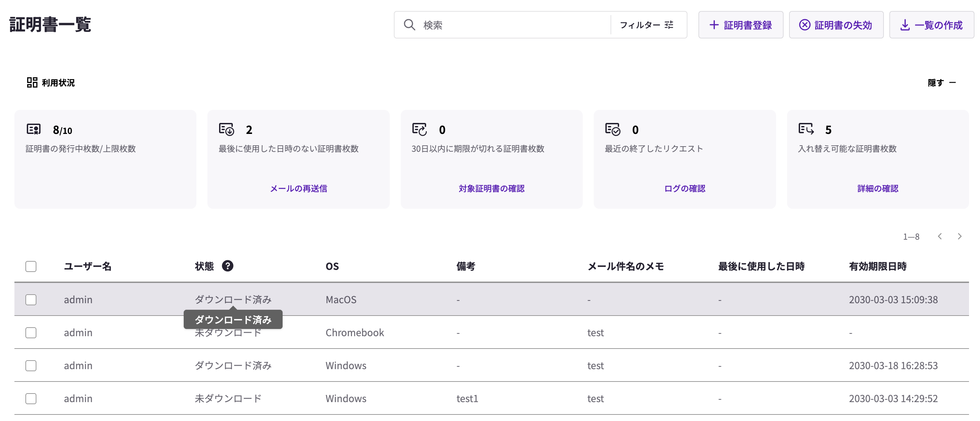Viewport: 980px width, 421px height.
Task: Click ダウンロード済み status in 2030-03-18 row
Action: 233,366
